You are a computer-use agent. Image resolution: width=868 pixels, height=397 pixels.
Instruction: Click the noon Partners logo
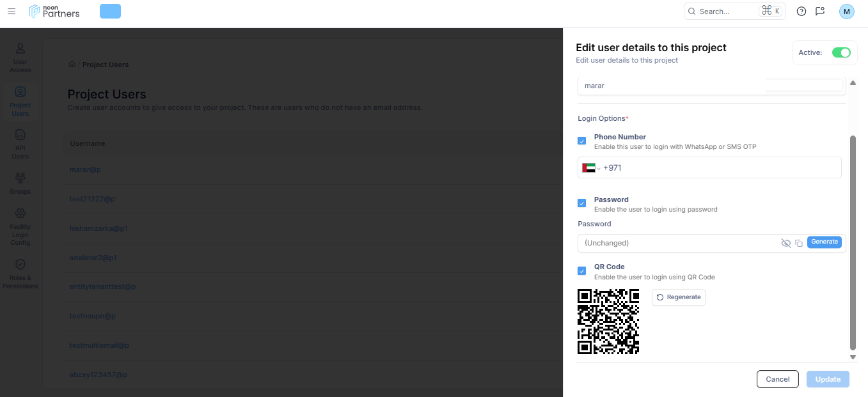coord(54,12)
